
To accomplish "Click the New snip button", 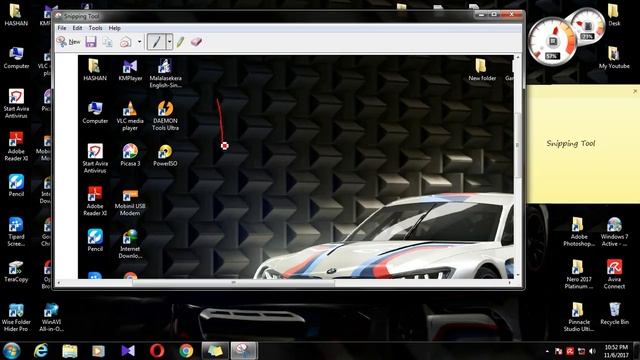I will 68,42.
